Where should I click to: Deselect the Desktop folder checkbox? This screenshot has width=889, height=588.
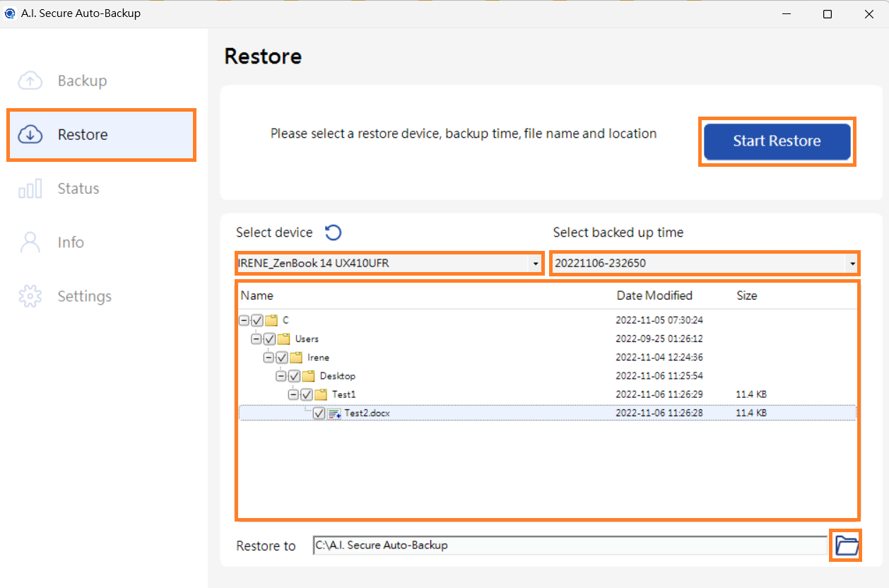pos(294,375)
